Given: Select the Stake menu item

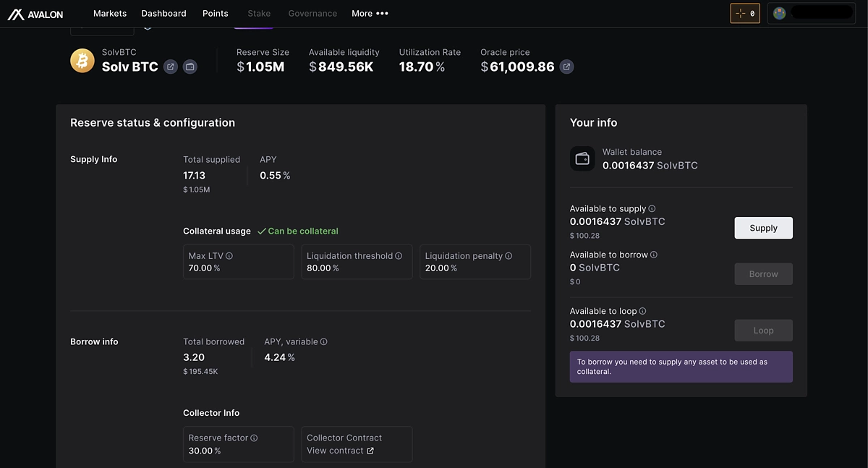Looking at the screenshot, I should click(x=259, y=14).
